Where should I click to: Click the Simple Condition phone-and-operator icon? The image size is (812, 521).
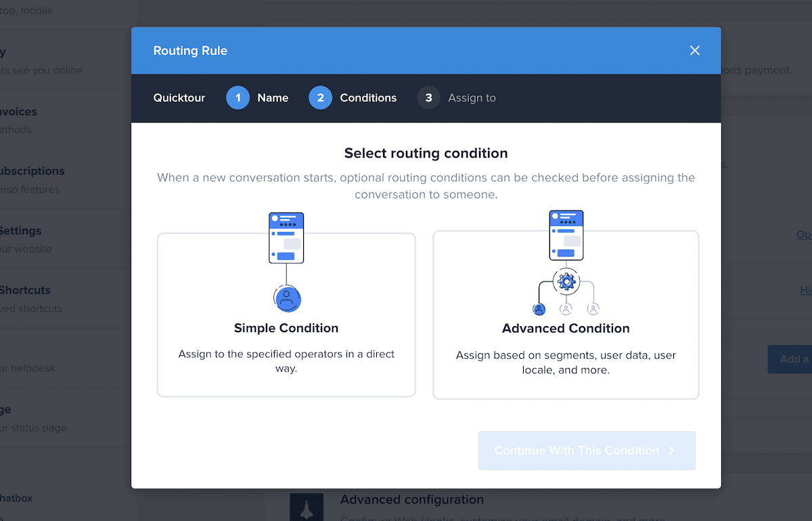pyautogui.click(x=286, y=262)
